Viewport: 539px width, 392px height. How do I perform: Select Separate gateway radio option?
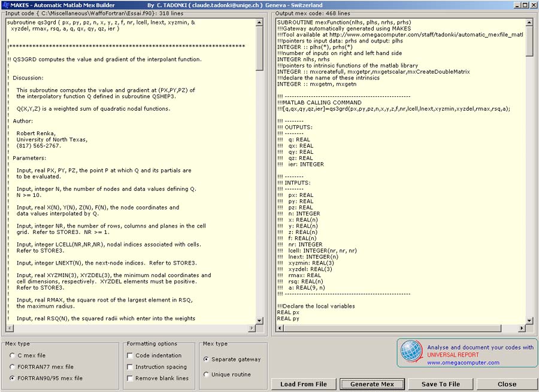coord(207,360)
